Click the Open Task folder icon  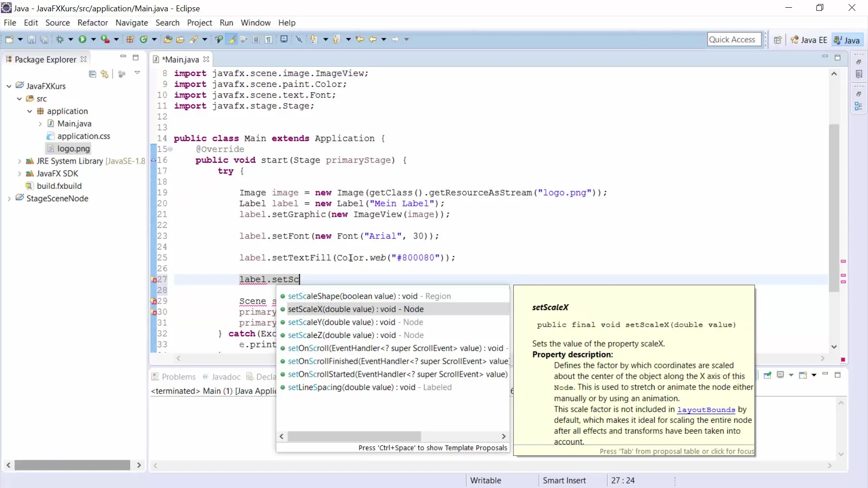(180, 39)
